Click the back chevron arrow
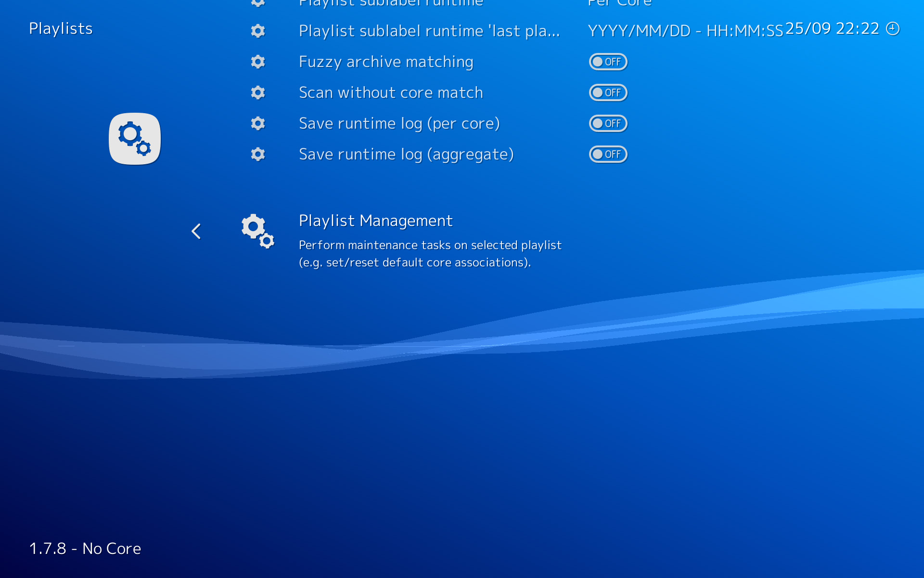Image resolution: width=924 pixels, height=578 pixels. coord(196,232)
